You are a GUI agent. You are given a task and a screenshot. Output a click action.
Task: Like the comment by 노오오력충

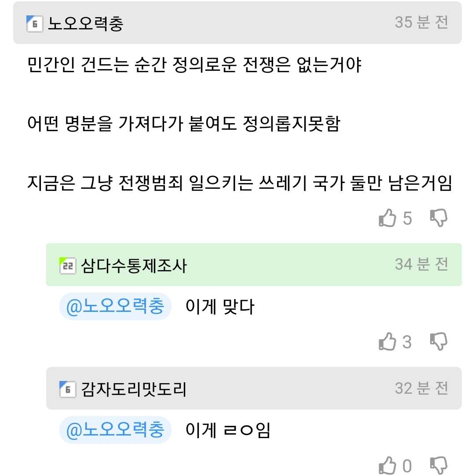[x=387, y=218]
